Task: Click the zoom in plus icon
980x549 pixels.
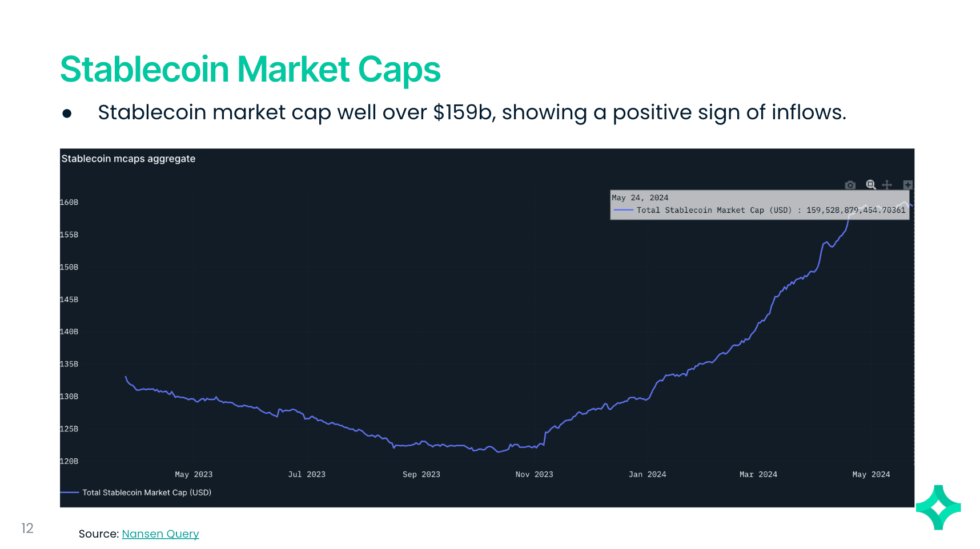Action: point(907,184)
